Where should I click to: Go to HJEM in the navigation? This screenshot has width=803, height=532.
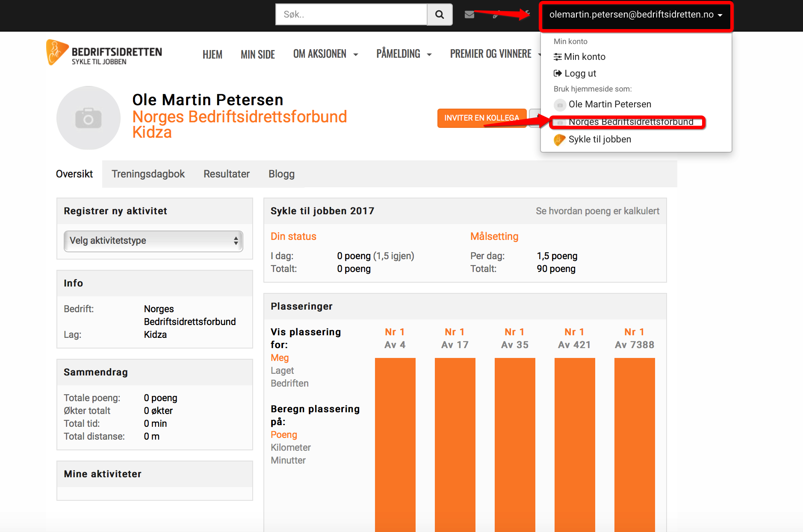[x=213, y=55]
